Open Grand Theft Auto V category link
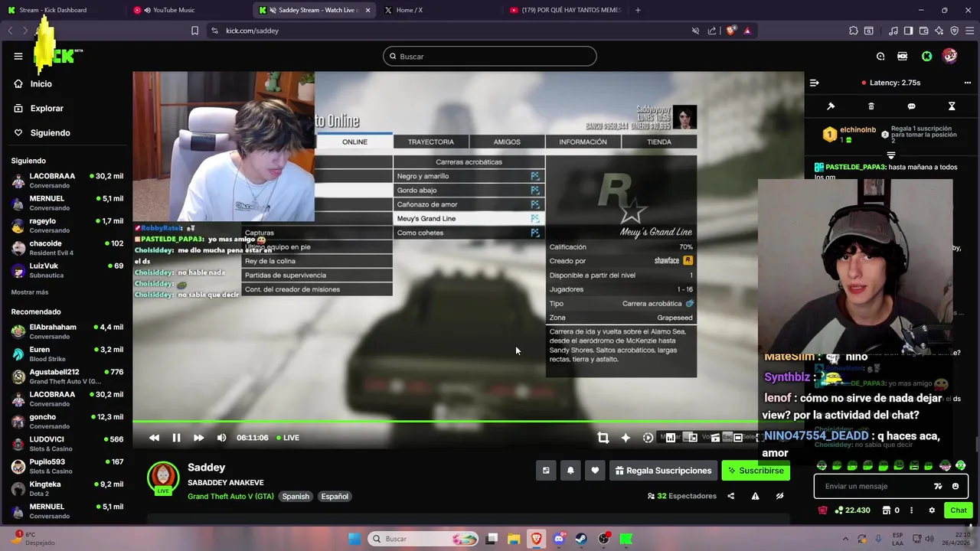 (230, 497)
